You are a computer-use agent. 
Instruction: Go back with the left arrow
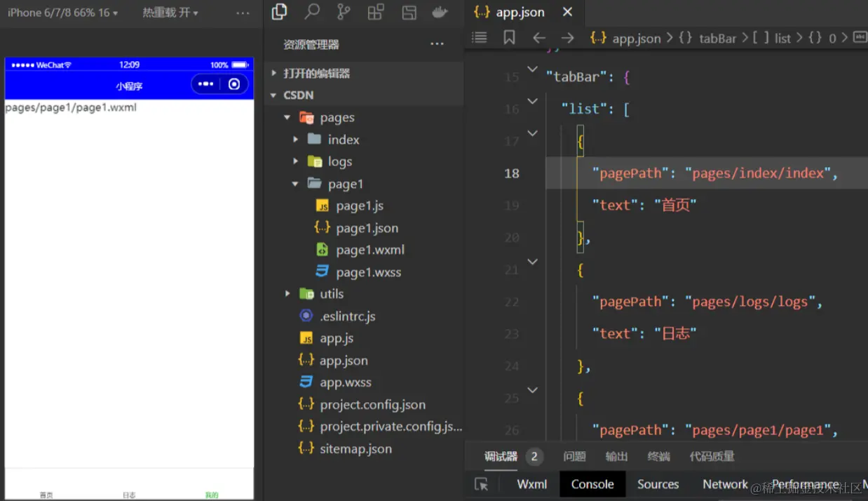pos(538,38)
